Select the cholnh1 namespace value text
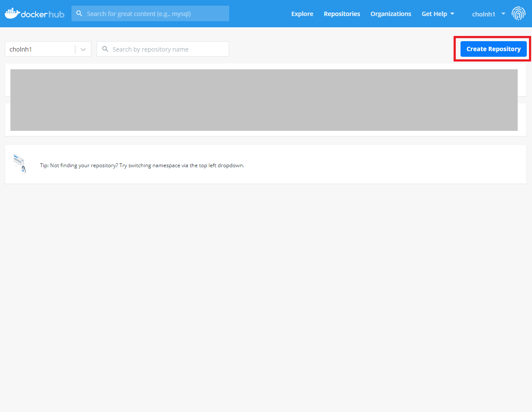The width and height of the screenshot is (532, 412). 21,49
